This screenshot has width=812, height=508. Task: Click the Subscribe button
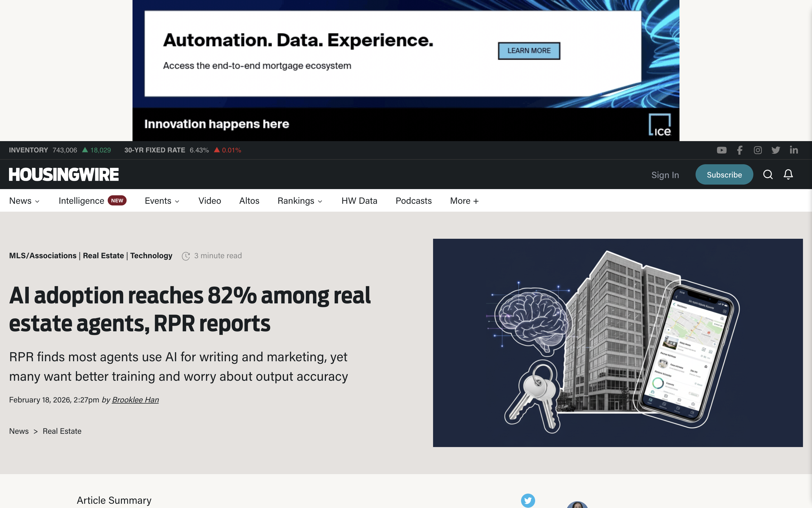pos(724,175)
